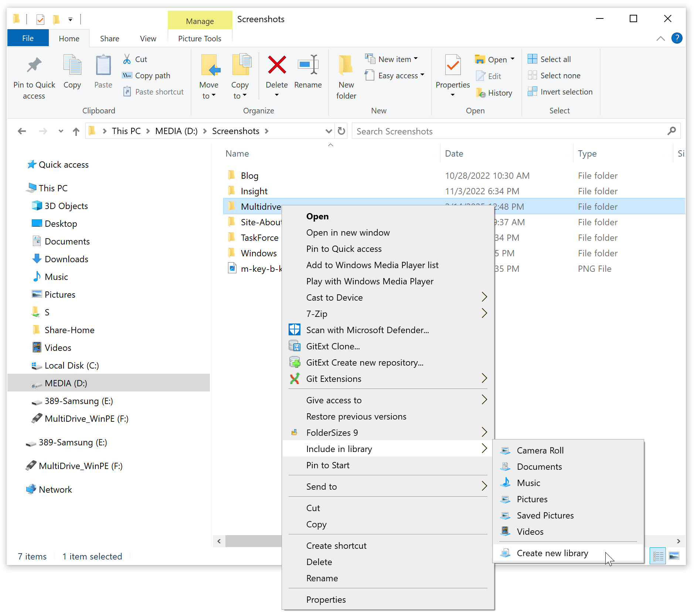Screen dimensions: 694x616
Task: Open Customize Quick Access Toolbar dropdown
Action: (70, 19)
